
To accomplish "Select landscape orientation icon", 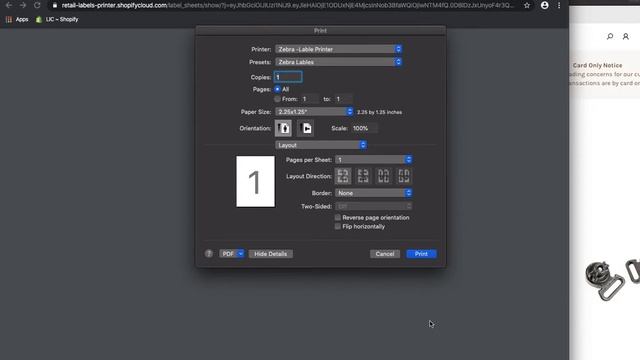I will pyautogui.click(x=306, y=128).
